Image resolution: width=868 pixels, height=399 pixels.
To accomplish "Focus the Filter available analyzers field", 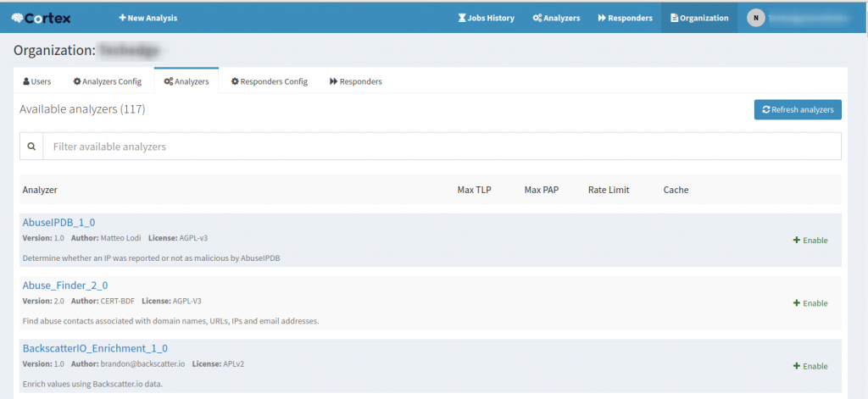I will [442, 147].
